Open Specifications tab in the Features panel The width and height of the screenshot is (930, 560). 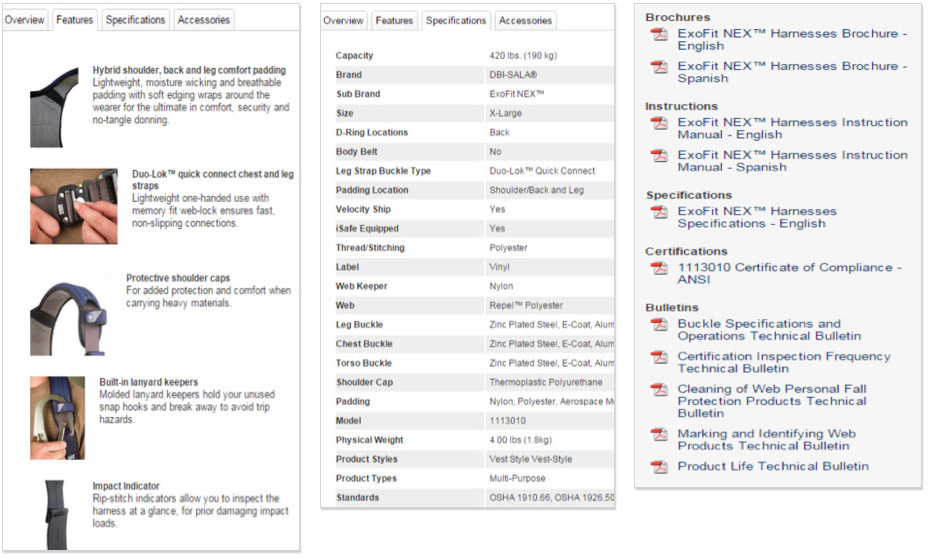[x=135, y=20]
